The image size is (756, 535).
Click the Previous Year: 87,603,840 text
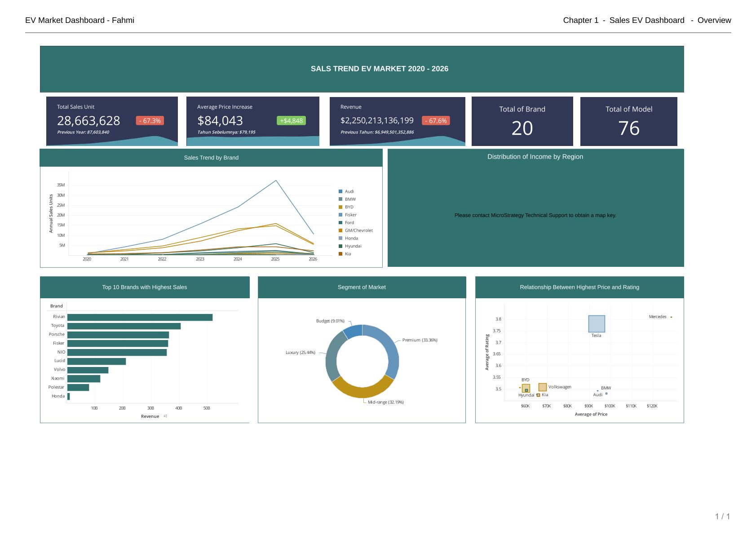point(83,133)
